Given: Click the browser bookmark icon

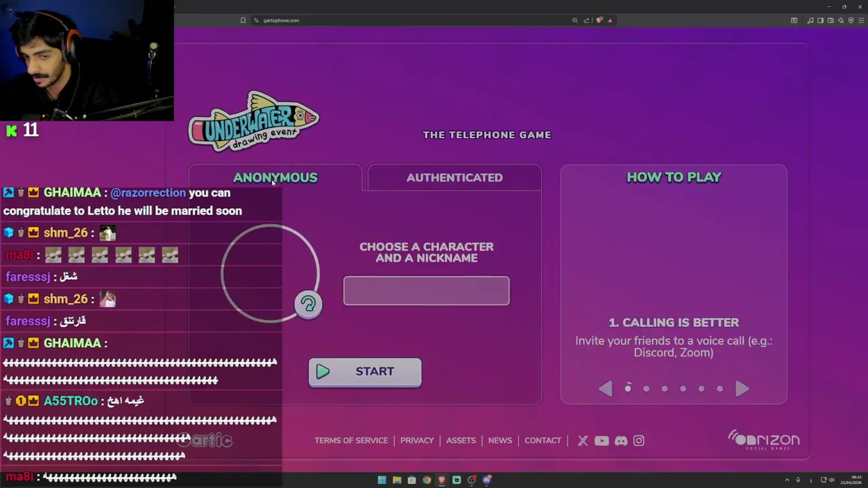Looking at the screenshot, I should tap(243, 20).
